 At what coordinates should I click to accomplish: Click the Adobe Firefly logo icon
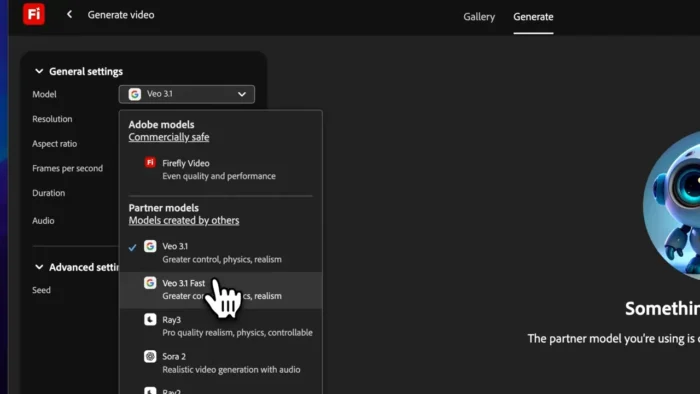[34, 14]
